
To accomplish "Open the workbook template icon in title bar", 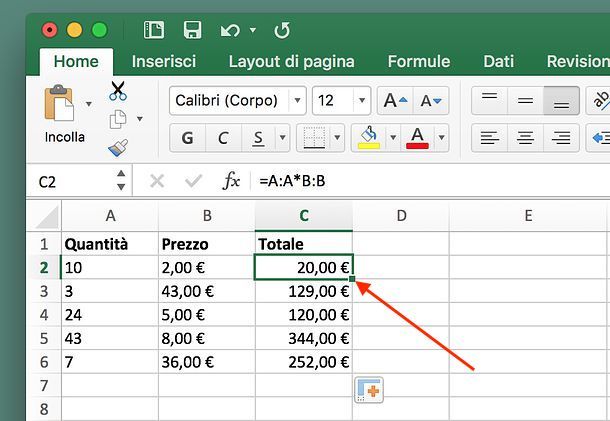I will tap(154, 30).
